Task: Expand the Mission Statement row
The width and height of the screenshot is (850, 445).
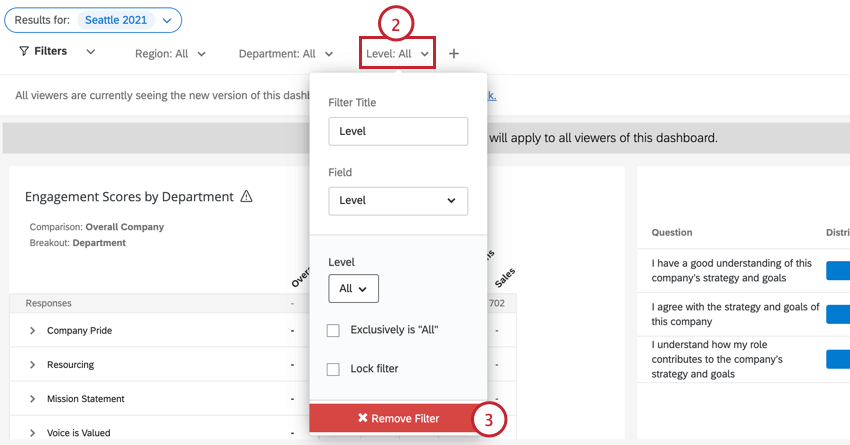Action: 33,399
